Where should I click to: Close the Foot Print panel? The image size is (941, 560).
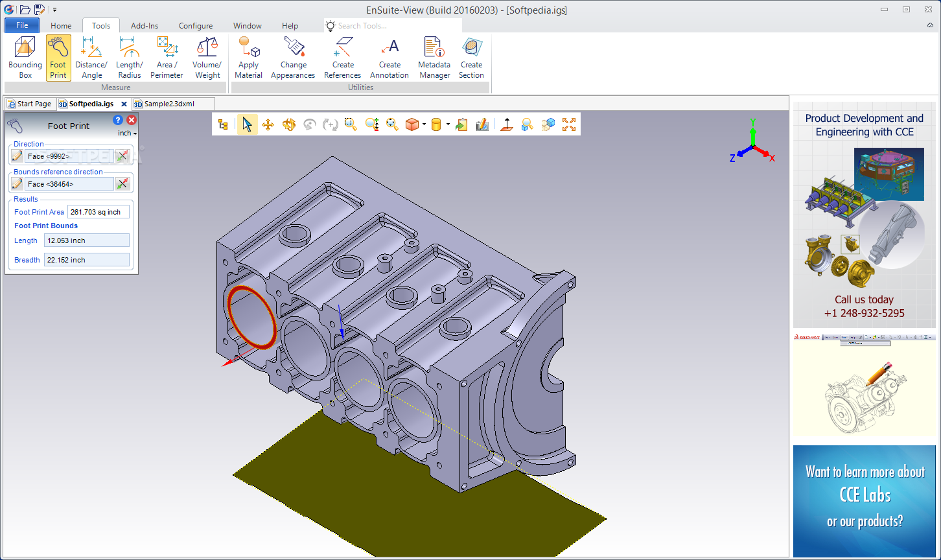[132, 120]
